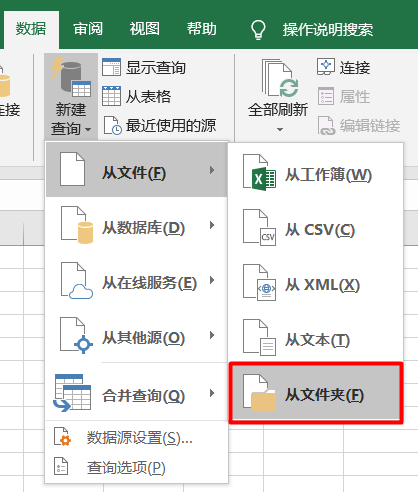418x492 pixels.
Task: Click the 数据源设置 gear file icon
Action: pos(62,437)
